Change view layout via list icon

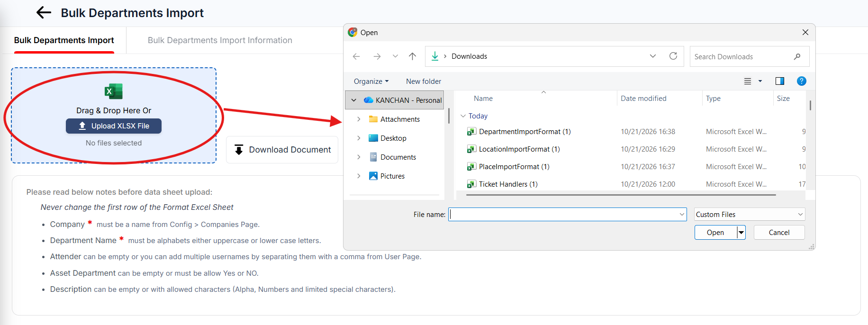coord(748,81)
